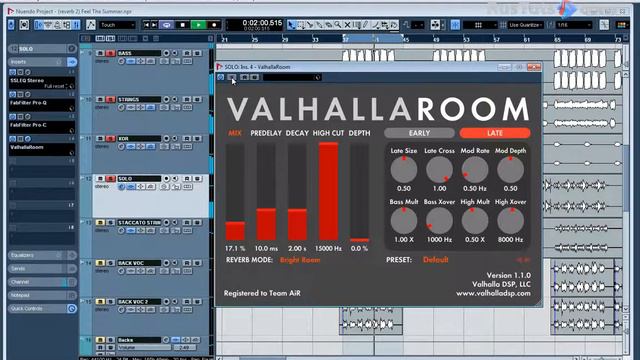Change the Bright Room reverb mode
640x360 pixels.
tap(300, 260)
